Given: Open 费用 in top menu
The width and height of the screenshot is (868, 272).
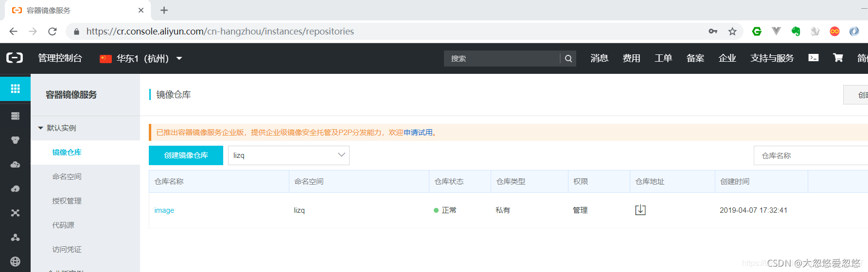Looking at the screenshot, I should [x=631, y=58].
